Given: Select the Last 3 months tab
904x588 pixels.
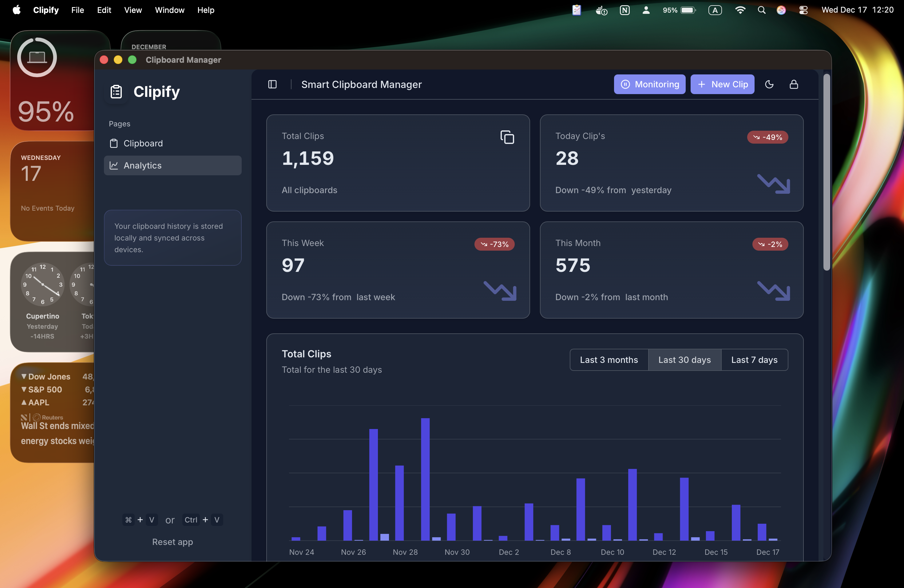Looking at the screenshot, I should pyautogui.click(x=609, y=360).
